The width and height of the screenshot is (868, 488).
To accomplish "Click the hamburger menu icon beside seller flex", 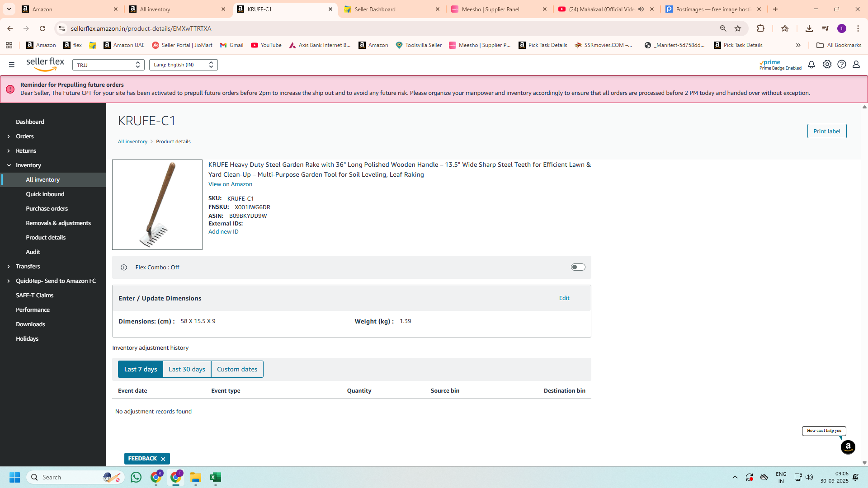I will pyautogui.click(x=12, y=65).
